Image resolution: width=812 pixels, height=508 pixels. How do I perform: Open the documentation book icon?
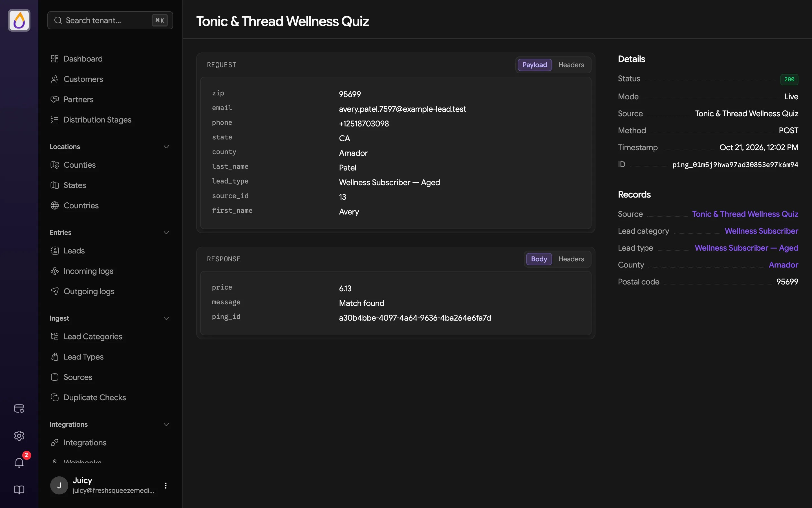(19, 490)
